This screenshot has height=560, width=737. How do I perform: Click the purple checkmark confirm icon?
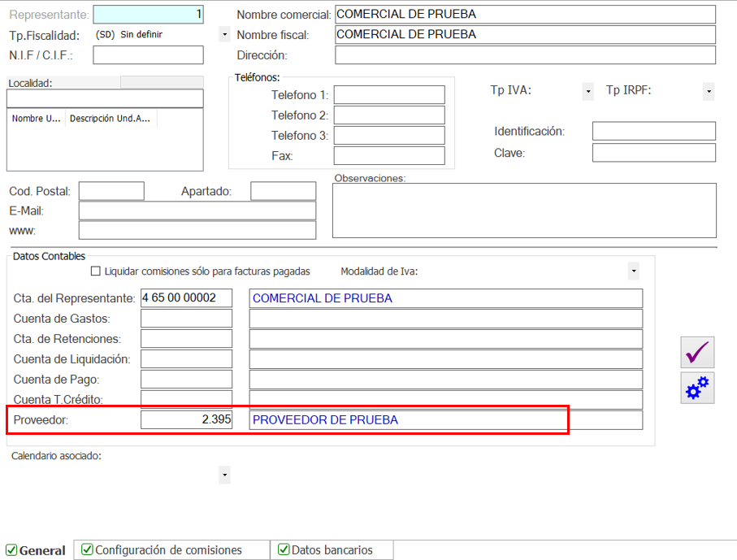697,353
